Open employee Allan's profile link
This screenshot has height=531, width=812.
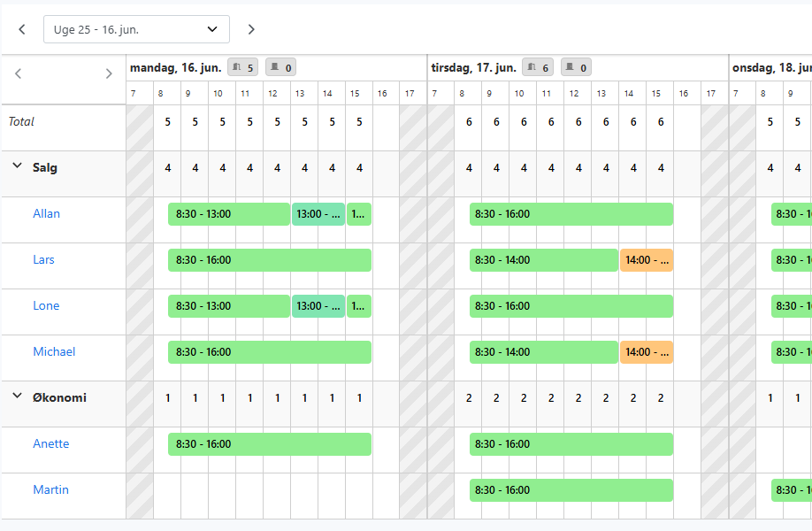click(x=47, y=213)
